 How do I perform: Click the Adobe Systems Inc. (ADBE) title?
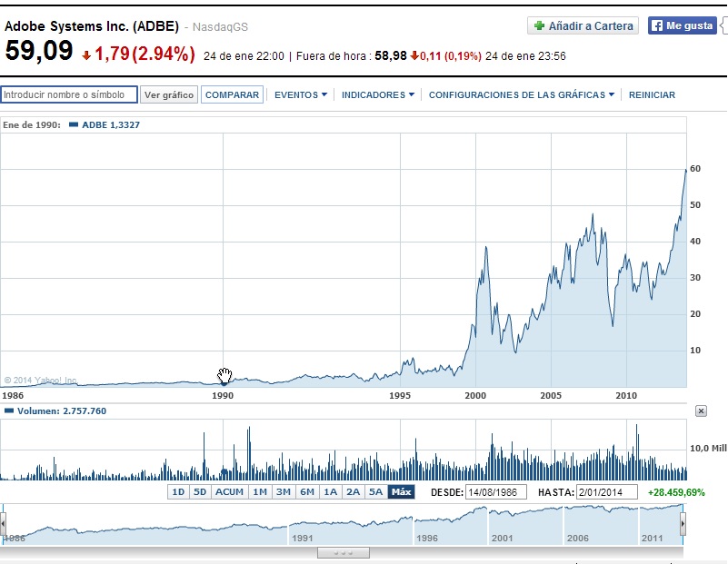[92, 26]
